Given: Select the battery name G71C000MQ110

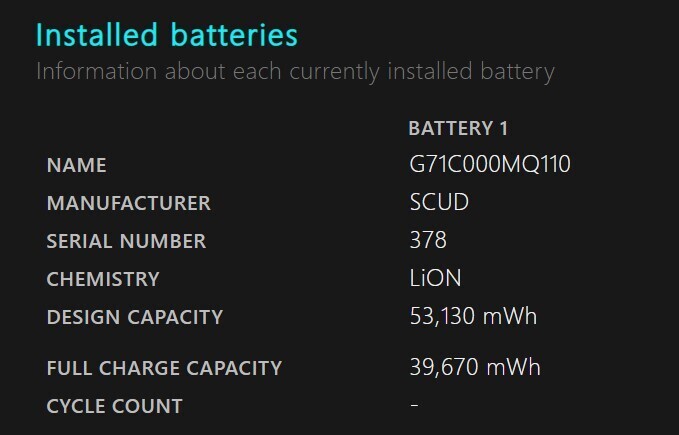Looking at the screenshot, I should point(490,164).
